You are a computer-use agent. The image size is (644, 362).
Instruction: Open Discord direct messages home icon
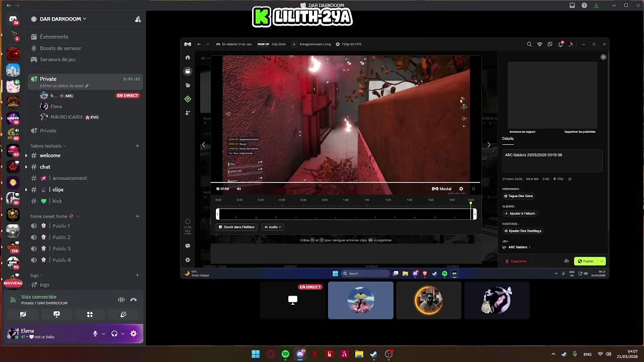13,19
